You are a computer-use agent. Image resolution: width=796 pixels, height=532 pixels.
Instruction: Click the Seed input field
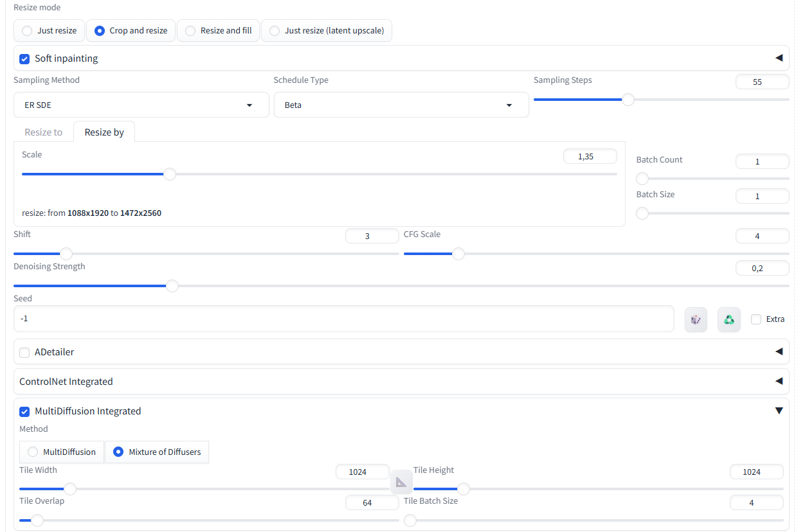point(344,319)
